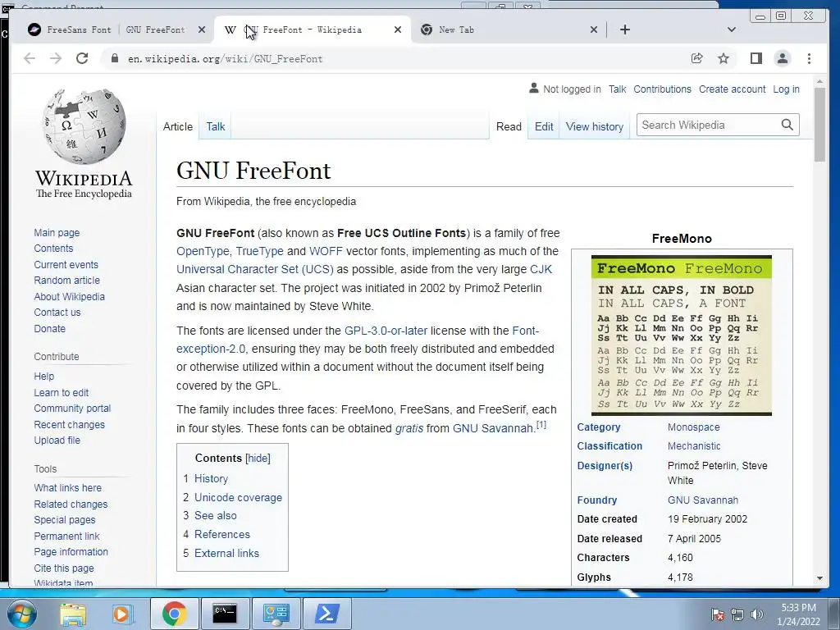Open the Chrome profile avatar

point(782,58)
